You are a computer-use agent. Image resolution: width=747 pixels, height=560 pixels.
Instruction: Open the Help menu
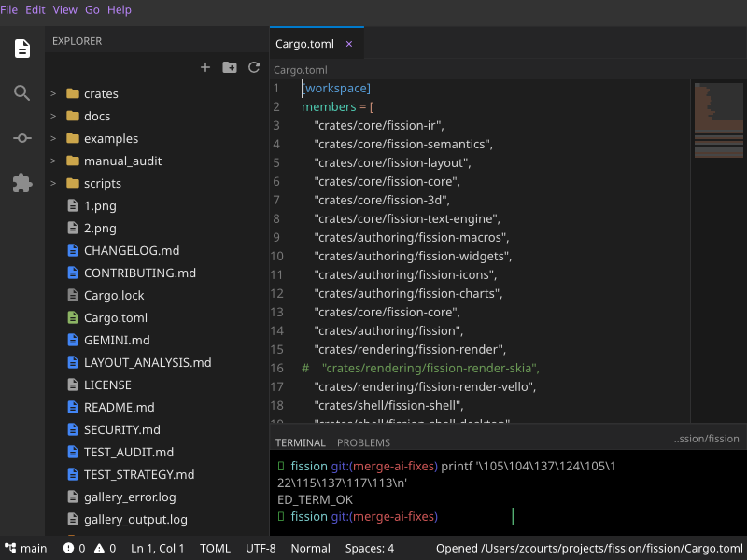pyautogui.click(x=120, y=9)
